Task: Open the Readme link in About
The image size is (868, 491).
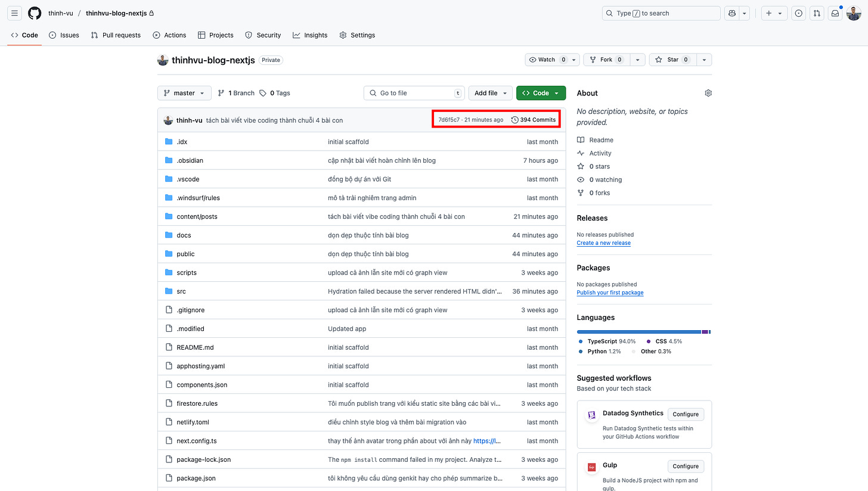Action: 595,140
